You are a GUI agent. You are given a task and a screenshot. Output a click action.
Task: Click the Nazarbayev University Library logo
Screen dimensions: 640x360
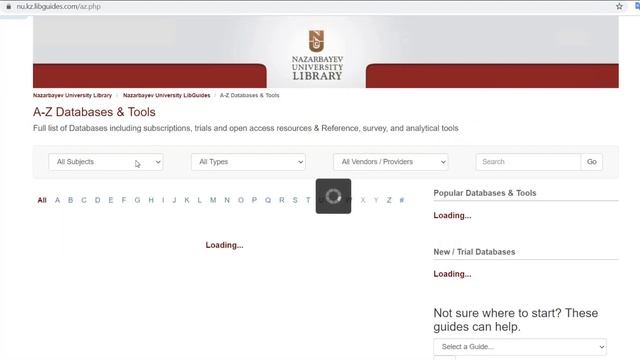point(317,55)
